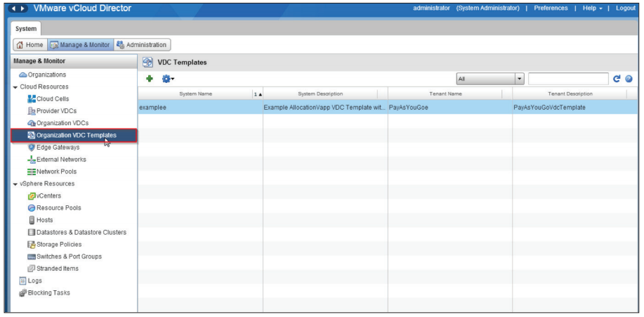
Task: Sort by System Name column header
Action: point(195,93)
